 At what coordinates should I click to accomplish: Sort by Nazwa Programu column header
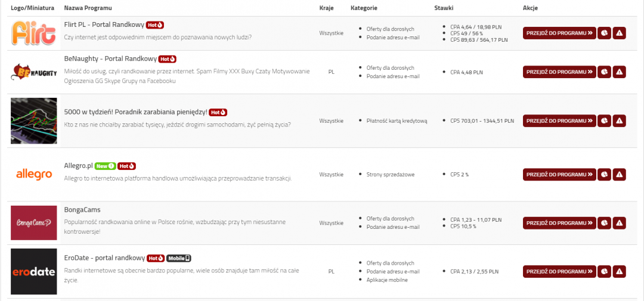(88, 8)
